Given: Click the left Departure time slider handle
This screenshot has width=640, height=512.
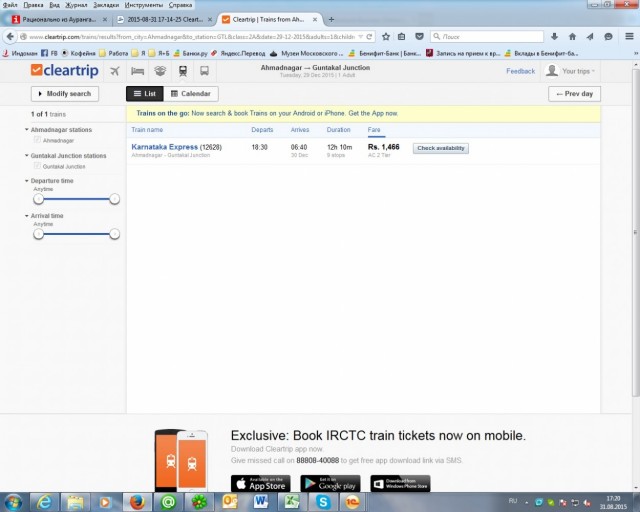Looking at the screenshot, I should [x=38, y=199].
